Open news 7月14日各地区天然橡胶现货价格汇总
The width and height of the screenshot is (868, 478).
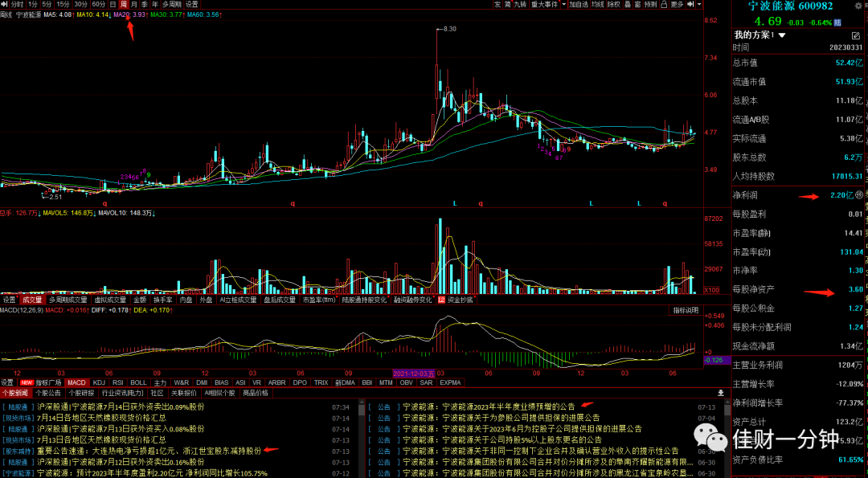click(102, 418)
